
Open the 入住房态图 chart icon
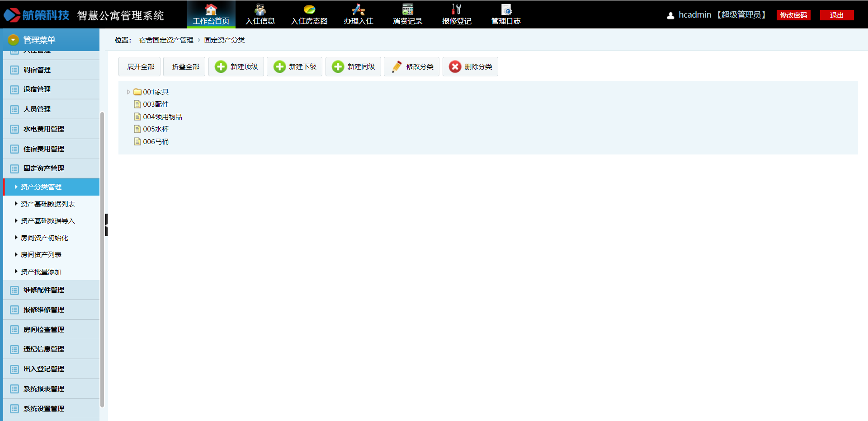[x=309, y=9]
